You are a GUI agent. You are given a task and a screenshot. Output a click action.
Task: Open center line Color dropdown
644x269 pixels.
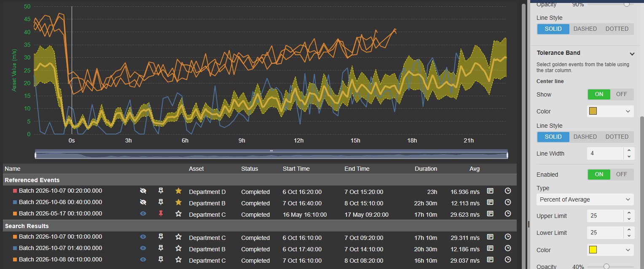click(x=610, y=111)
